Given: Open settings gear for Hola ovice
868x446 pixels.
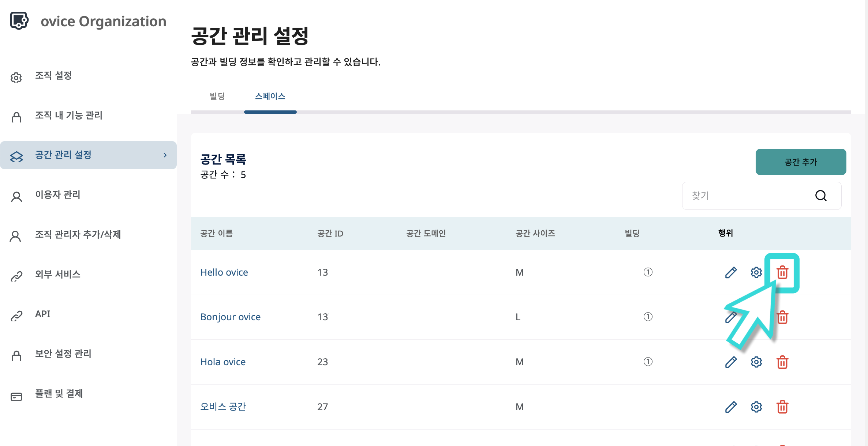Looking at the screenshot, I should [x=756, y=362].
